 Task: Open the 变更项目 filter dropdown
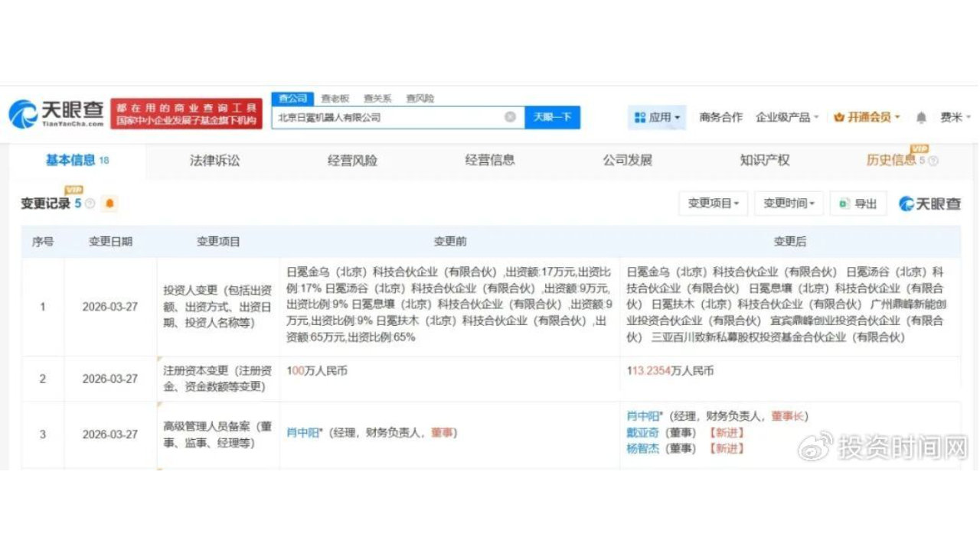712,203
